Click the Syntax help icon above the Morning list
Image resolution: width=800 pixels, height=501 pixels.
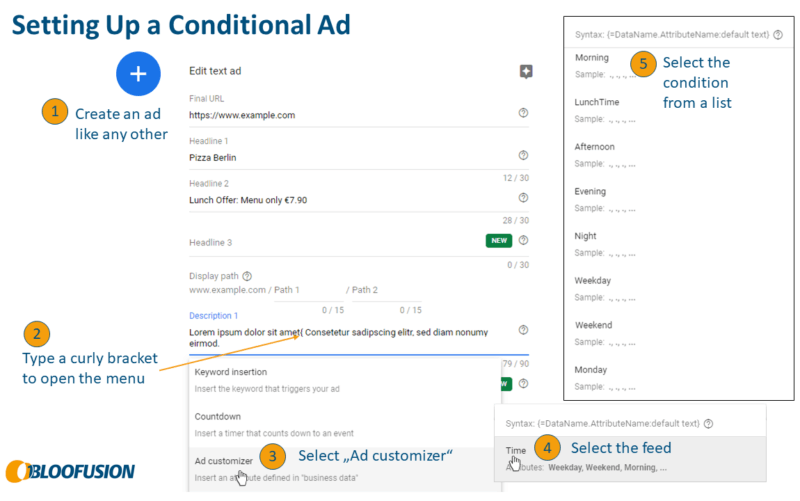coord(778,34)
